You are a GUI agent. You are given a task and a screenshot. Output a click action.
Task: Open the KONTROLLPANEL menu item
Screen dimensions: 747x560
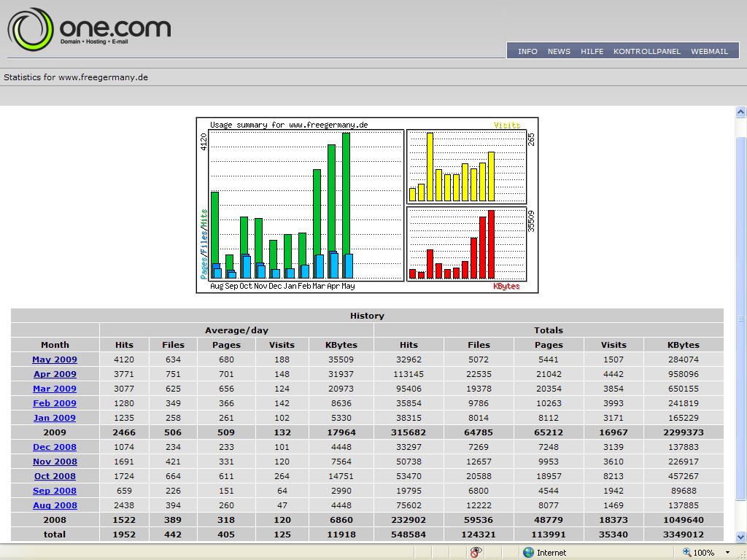pyautogui.click(x=647, y=51)
